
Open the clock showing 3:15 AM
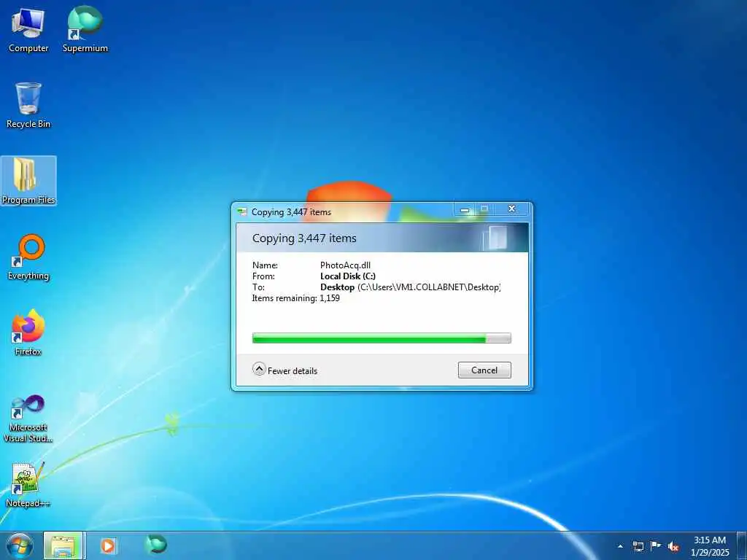coord(710,546)
